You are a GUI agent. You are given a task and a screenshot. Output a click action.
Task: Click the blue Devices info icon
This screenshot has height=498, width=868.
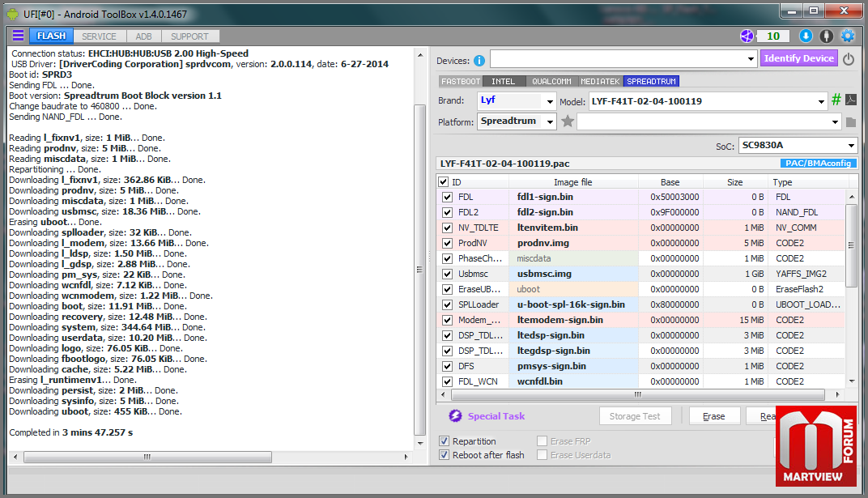point(479,61)
